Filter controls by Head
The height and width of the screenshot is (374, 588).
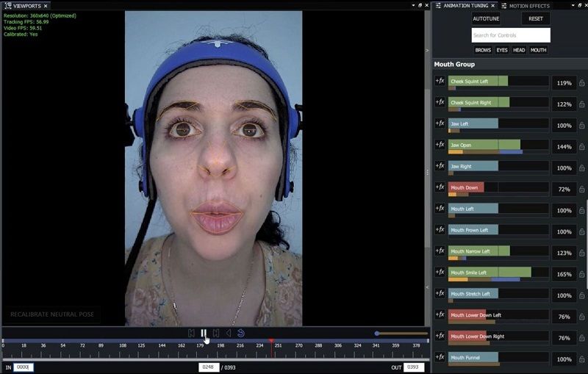point(519,50)
